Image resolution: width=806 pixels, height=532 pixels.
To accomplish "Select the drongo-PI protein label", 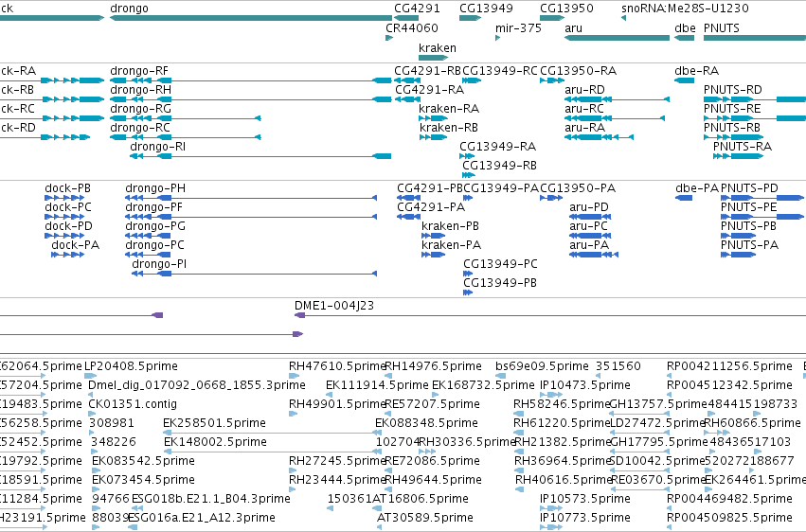I will click(x=159, y=264).
